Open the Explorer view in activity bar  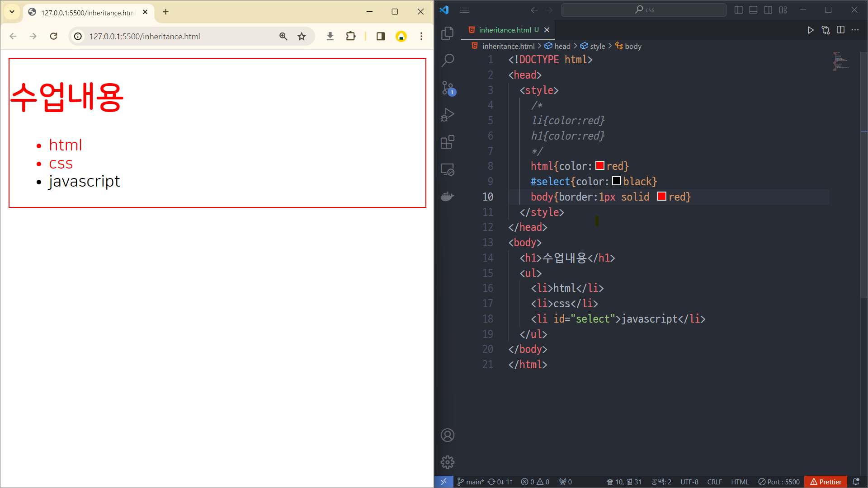point(447,33)
